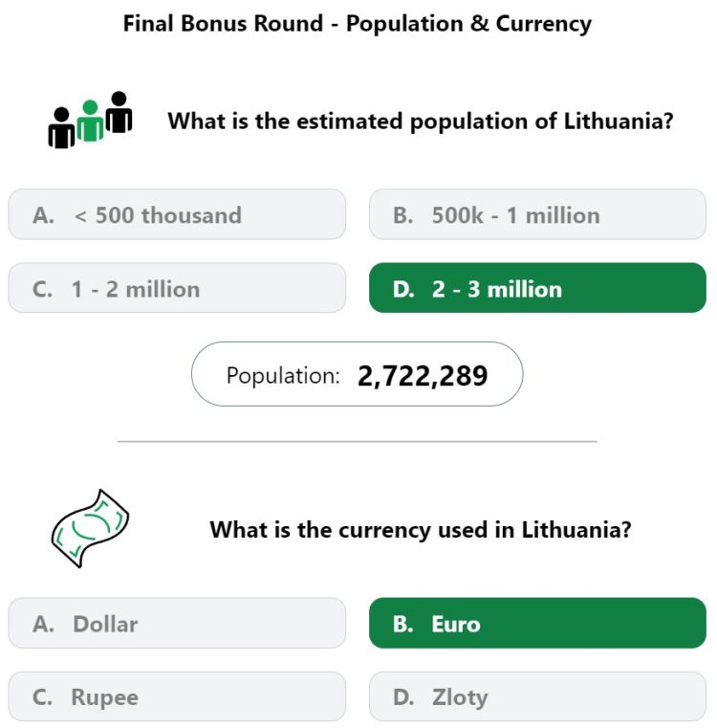717x728 pixels.
Task: Click the green banknote currency icon
Action: tap(90, 528)
